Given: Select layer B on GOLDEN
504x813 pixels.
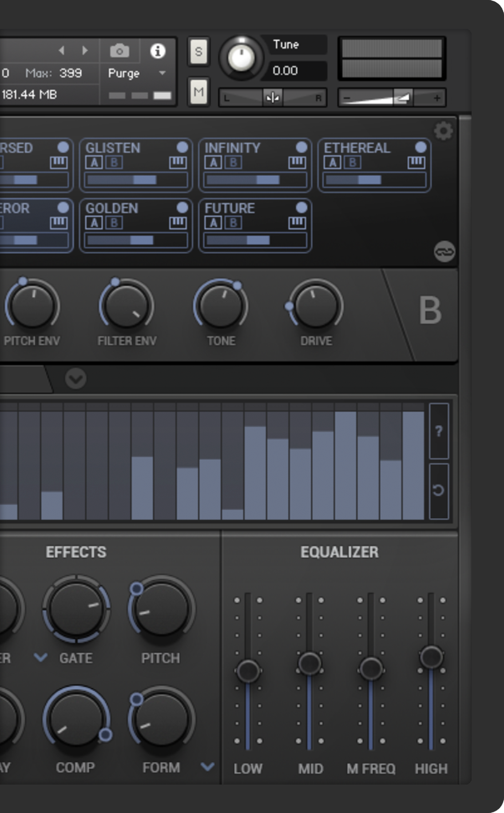Looking at the screenshot, I should tap(114, 223).
